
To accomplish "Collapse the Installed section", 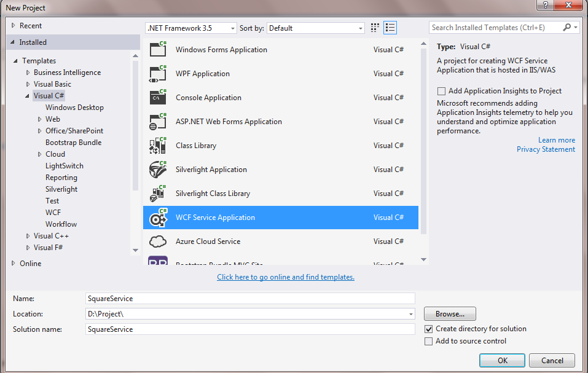I will tap(12, 42).
